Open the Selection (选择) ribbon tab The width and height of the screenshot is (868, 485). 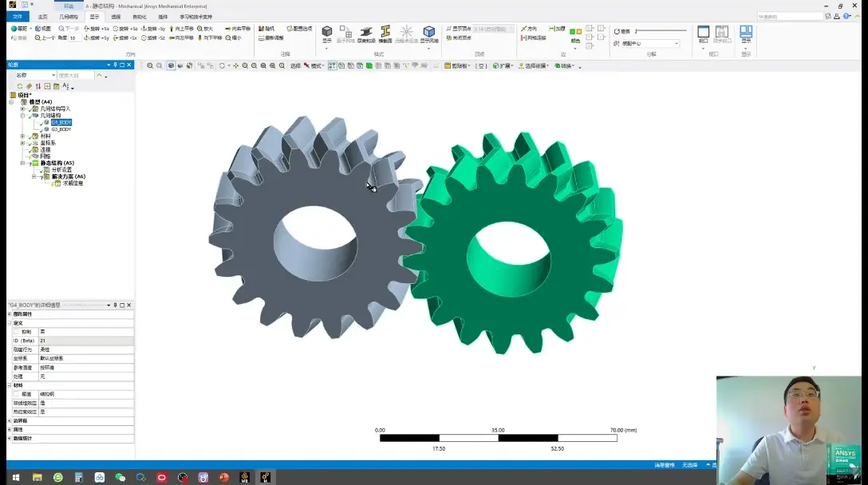tap(116, 17)
